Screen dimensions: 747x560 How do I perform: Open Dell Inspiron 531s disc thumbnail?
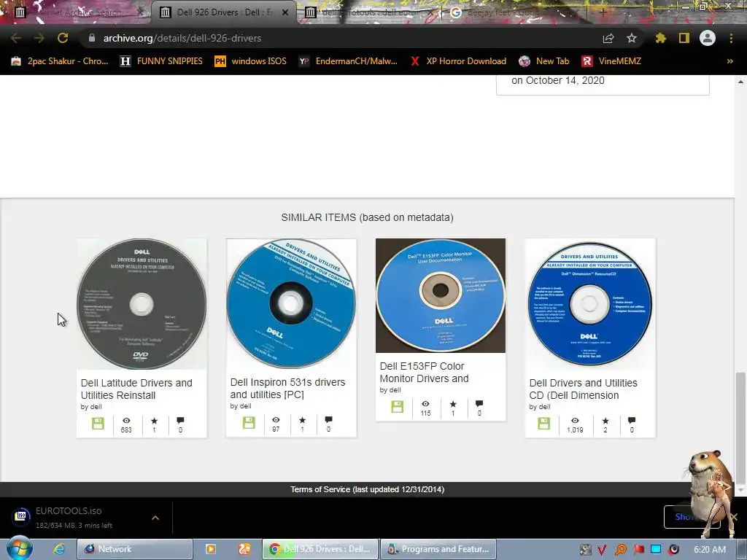point(291,303)
